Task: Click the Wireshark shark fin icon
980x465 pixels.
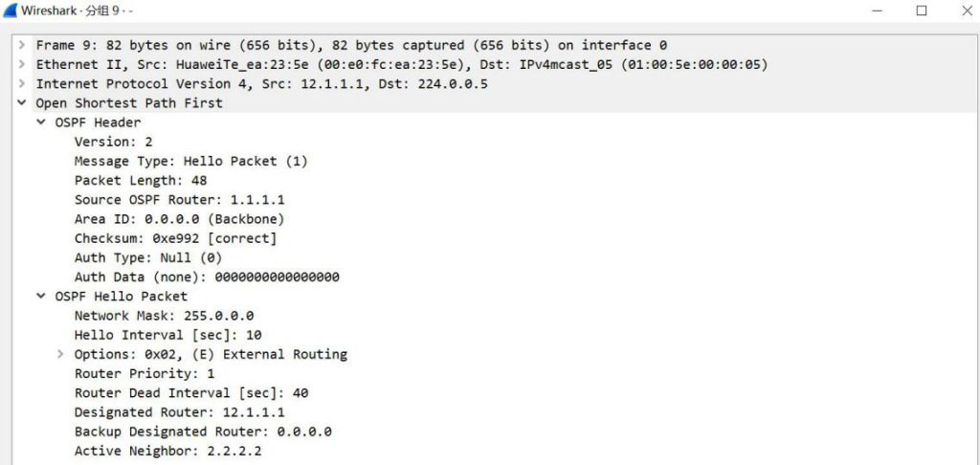Action: (x=10, y=10)
